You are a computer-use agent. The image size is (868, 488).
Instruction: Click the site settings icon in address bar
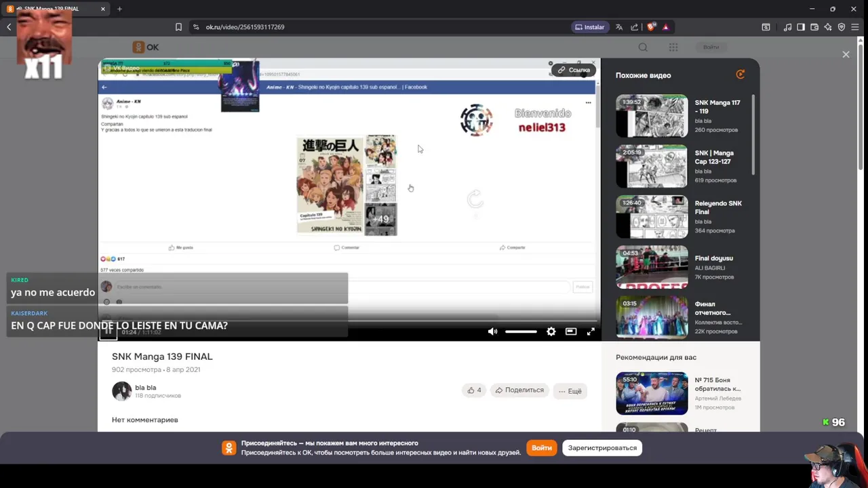[x=196, y=27]
